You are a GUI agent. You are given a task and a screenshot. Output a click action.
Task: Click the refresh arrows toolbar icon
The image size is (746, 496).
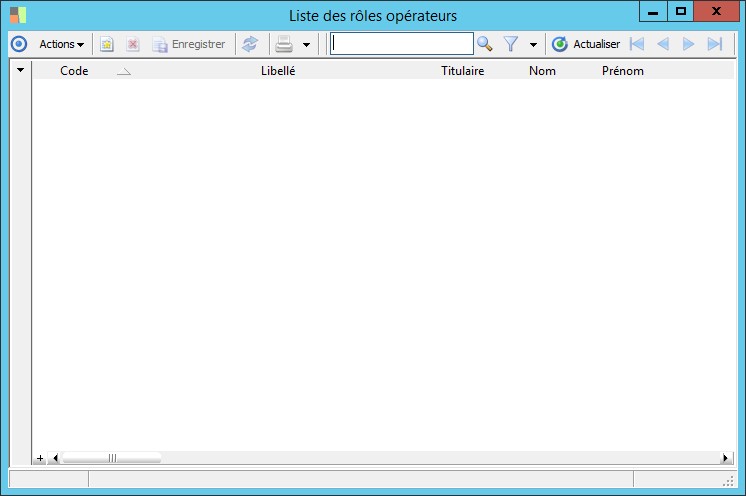pyautogui.click(x=250, y=44)
